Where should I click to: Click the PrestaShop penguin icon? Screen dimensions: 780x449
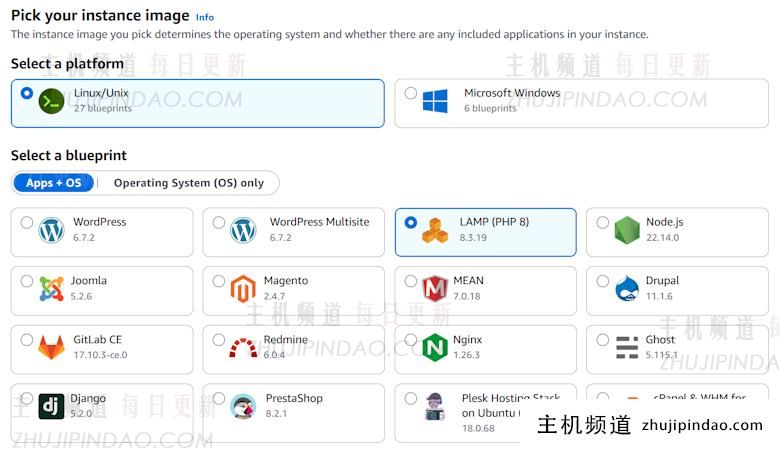coord(243,406)
